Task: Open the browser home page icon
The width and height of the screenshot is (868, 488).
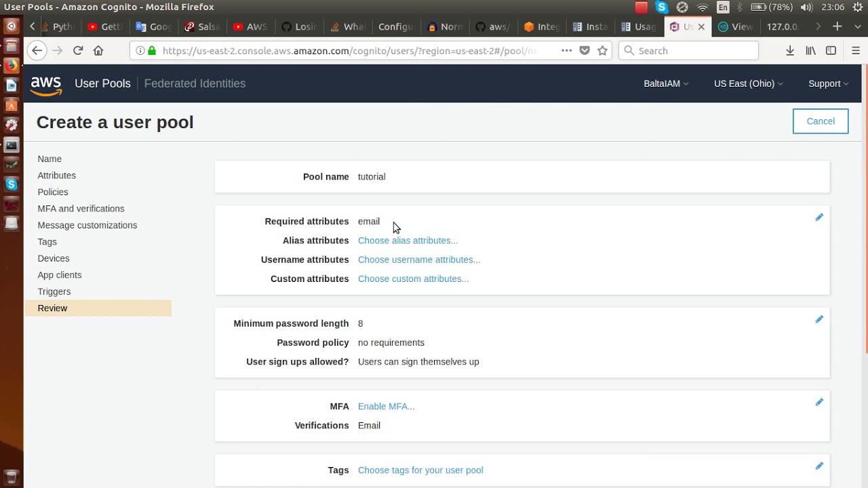Action: pyautogui.click(x=98, y=51)
